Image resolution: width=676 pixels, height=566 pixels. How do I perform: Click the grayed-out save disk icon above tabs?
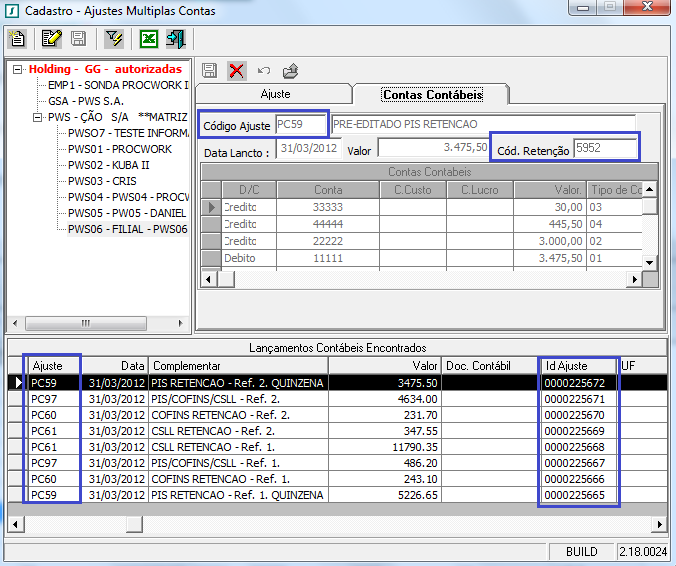click(210, 70)
